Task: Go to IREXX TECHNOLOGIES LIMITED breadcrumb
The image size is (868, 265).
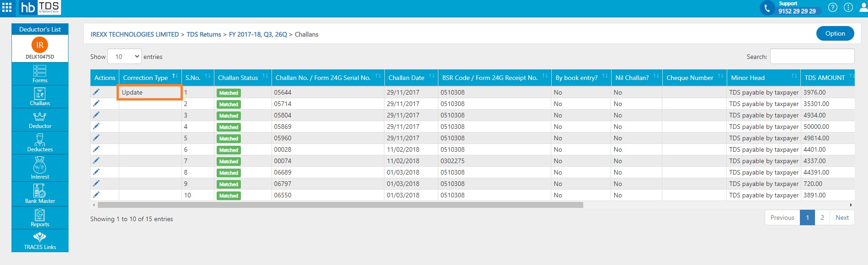Action: click(135, 34)
